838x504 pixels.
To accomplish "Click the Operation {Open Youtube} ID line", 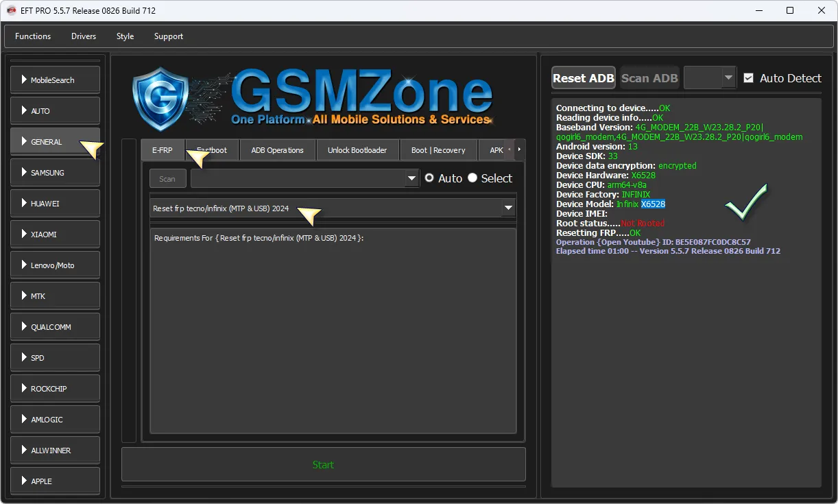I will click(x=653, y=242).
